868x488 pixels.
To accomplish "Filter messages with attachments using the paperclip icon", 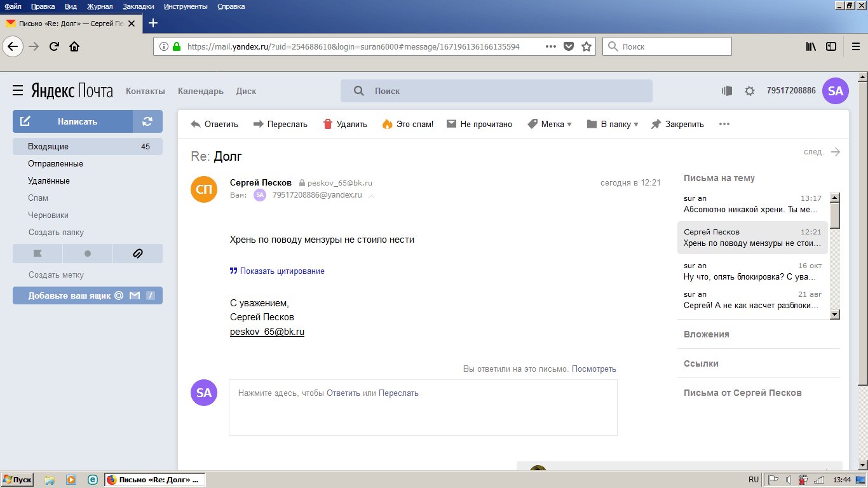I will (137, 254).
